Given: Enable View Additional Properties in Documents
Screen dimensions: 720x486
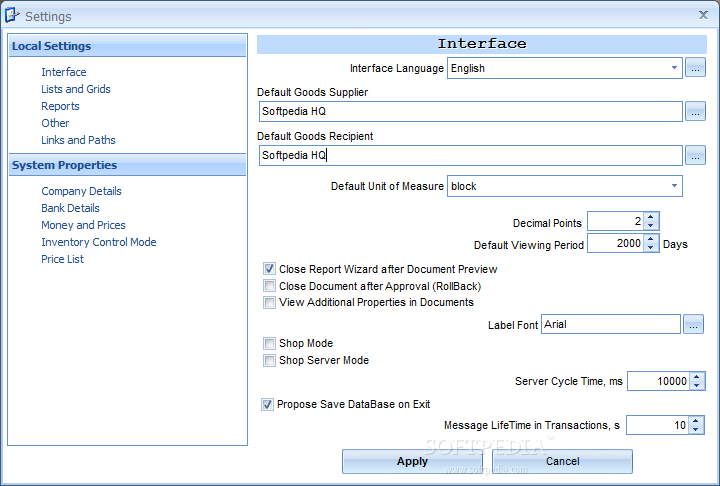Looking at the screenshot, I should [269, 302].
